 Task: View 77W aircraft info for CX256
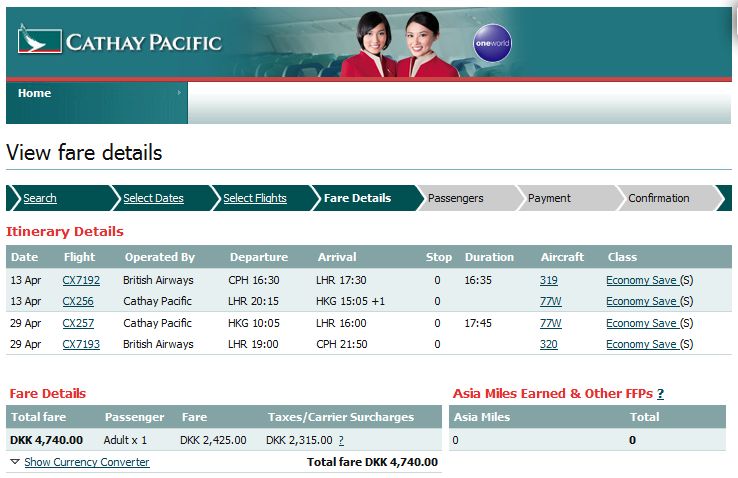(x=550, y=301)
